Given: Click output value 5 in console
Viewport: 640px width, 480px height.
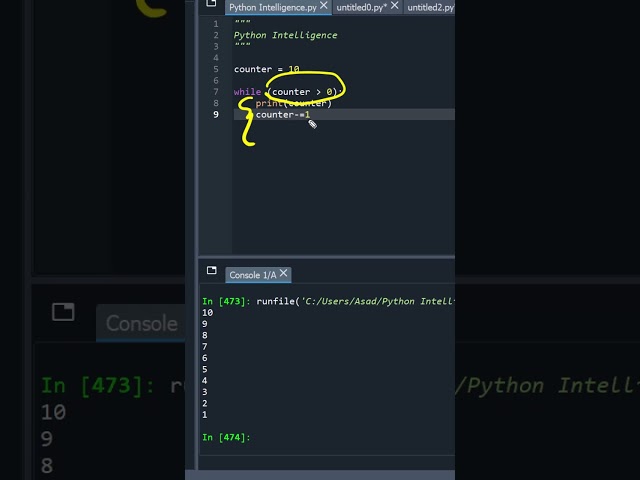Looking at the screenshot, I should (x=204, y=369).
